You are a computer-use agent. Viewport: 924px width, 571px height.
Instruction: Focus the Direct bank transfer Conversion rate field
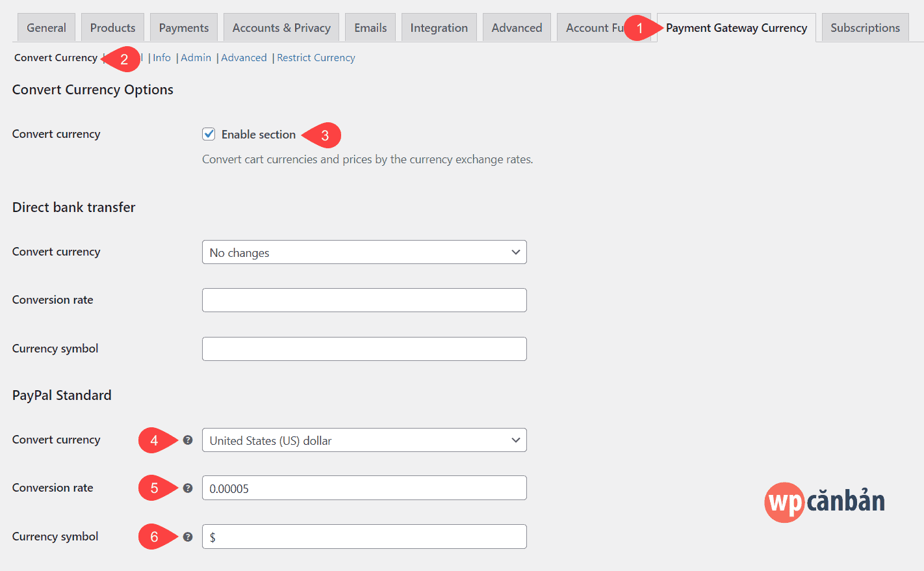(365, 300)
